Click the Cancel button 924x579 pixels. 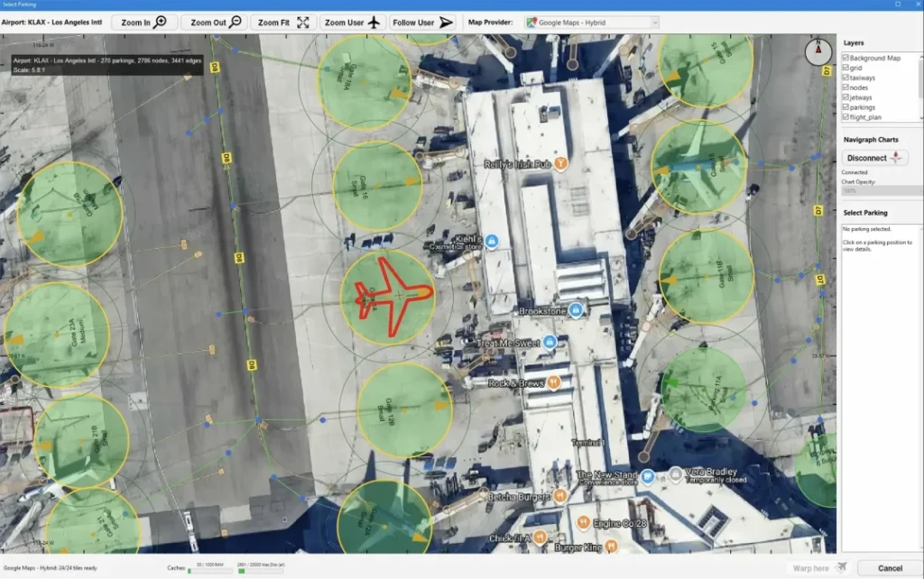coord(890,568)
